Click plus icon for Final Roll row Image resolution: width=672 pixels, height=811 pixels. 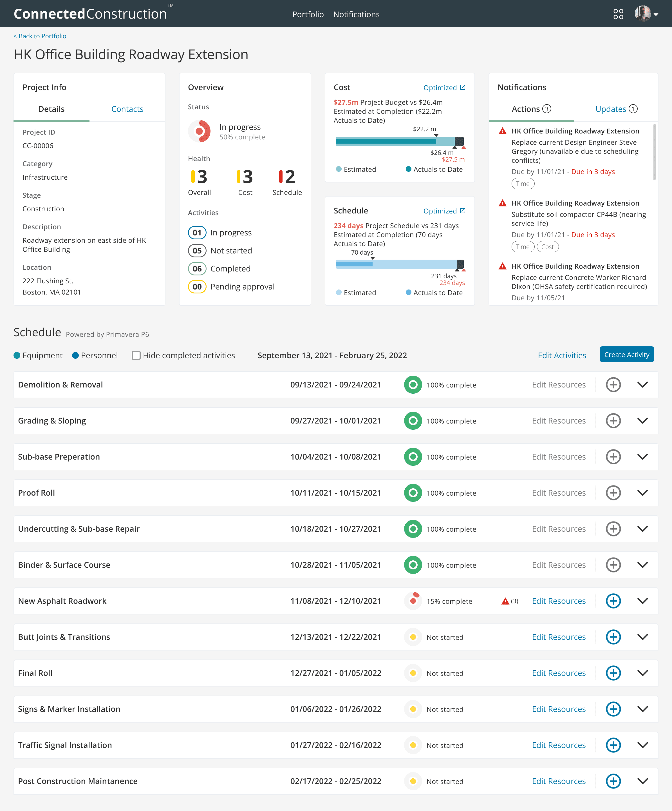click(x=613, y=673)
